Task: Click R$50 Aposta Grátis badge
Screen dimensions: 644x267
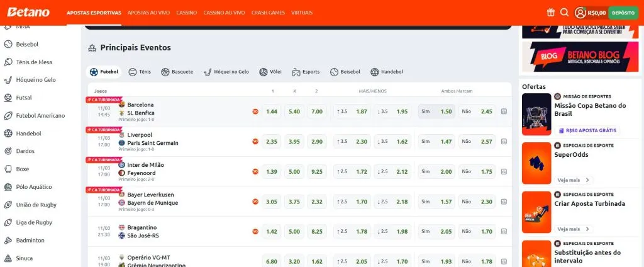Action: (x=587, y=130)
